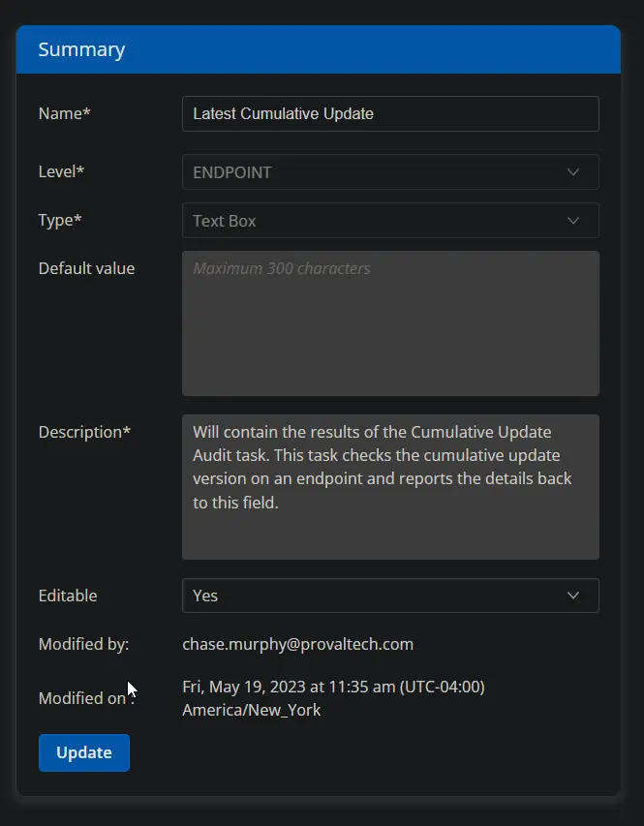This screenshot has height=826, width=644.
Task: Click the Description* label
Action: (x=84, y=433)
